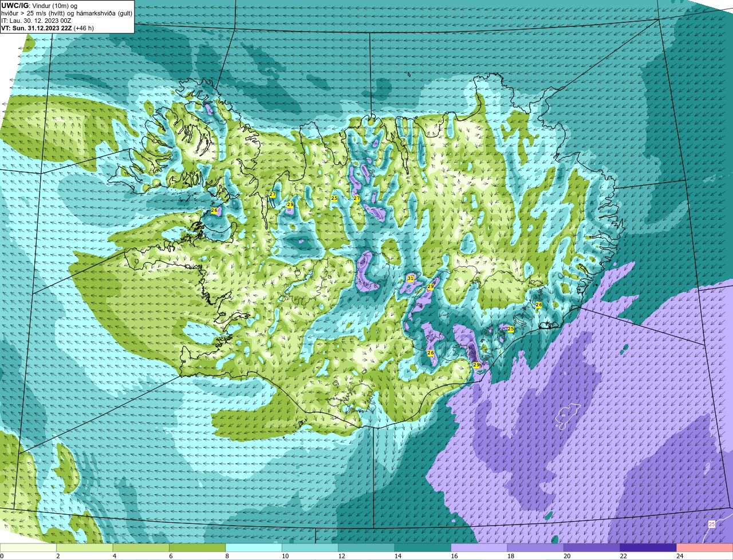The image size is (733, 560).
Task: Click the legend tick label 6
Action: pos(171,556)
